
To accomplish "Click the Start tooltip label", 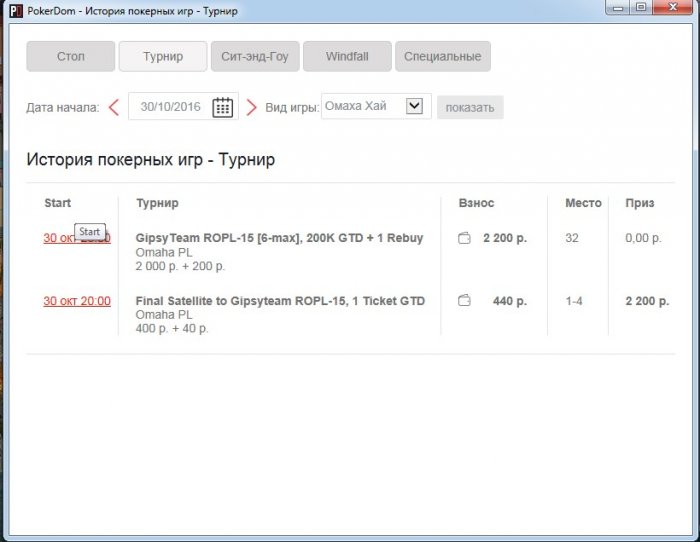I will tap(90, 232).
